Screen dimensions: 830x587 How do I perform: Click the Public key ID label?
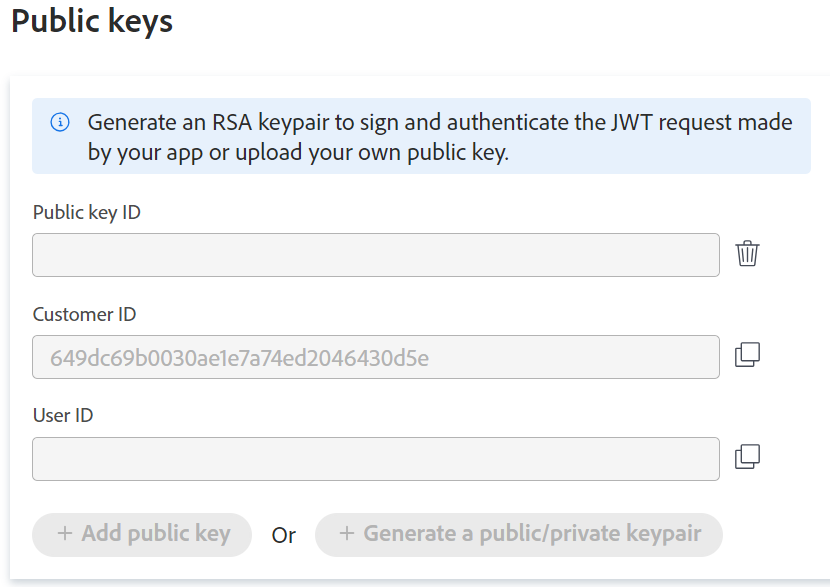[x=86, y=212]
